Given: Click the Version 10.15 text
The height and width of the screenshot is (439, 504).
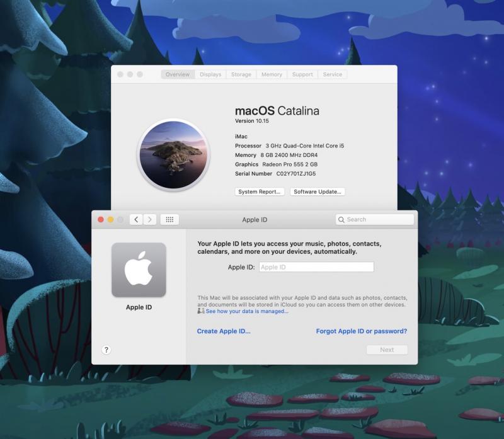Looking at the screenshot, I should 251,121.
